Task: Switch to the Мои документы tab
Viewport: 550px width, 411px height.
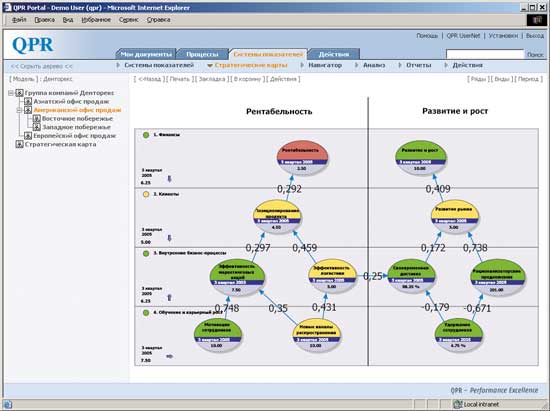Action: (x=146, y=54)
